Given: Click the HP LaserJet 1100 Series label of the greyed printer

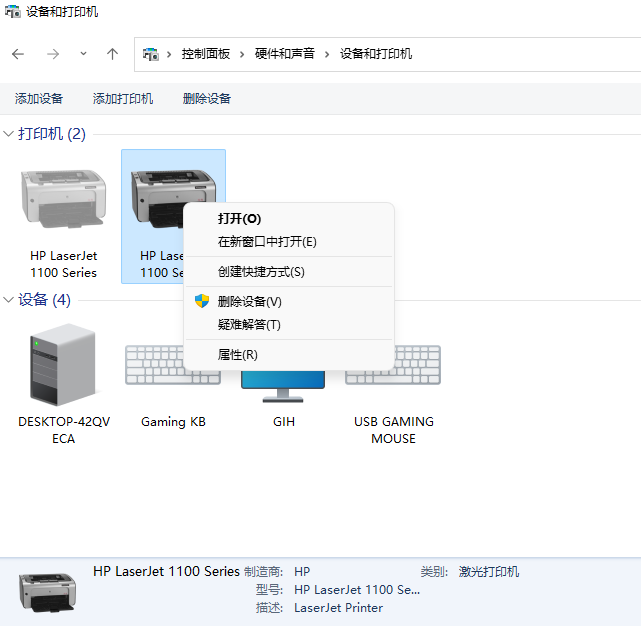Looking at the screenshot, I should click(x=63, y=264).
